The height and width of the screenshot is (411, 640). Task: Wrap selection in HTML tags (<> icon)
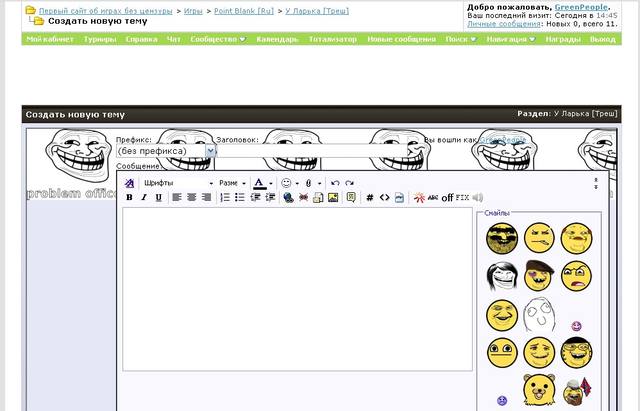click(x=384, y=198)
